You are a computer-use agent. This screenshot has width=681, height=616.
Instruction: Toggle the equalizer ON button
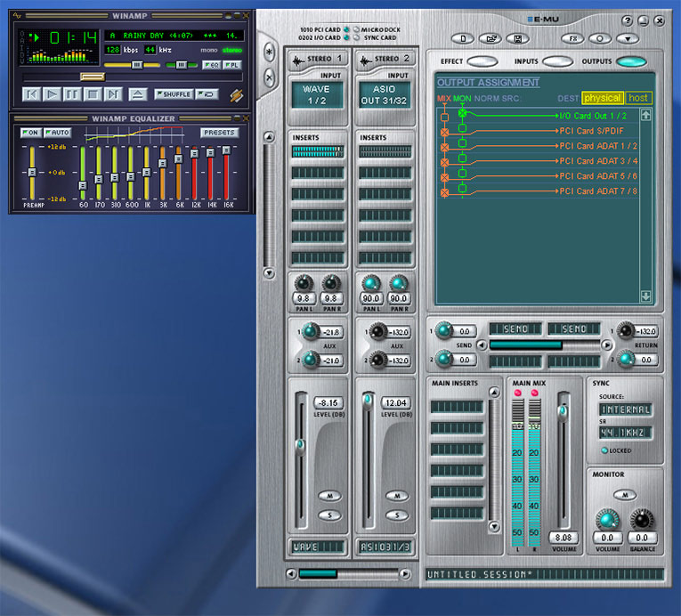29,133
